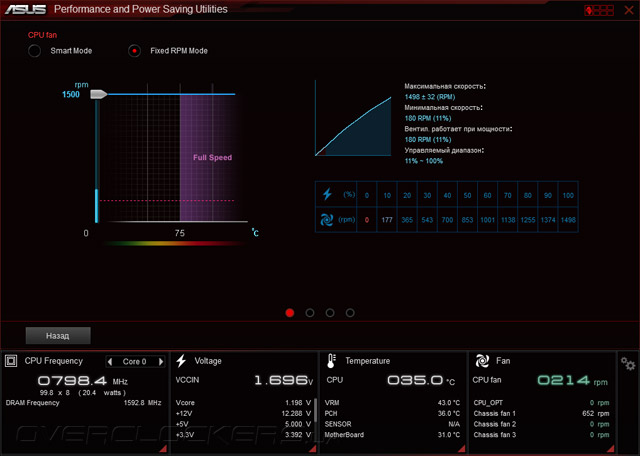The image size is (640, 456).
Task: Go to the fourth page indicator dot
Action: click(x=350, y=313)
